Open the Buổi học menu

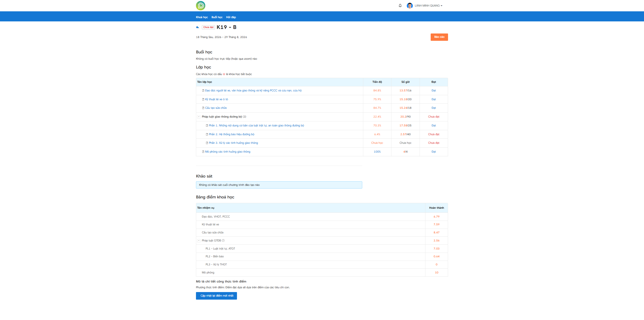(x=217, y=17)
